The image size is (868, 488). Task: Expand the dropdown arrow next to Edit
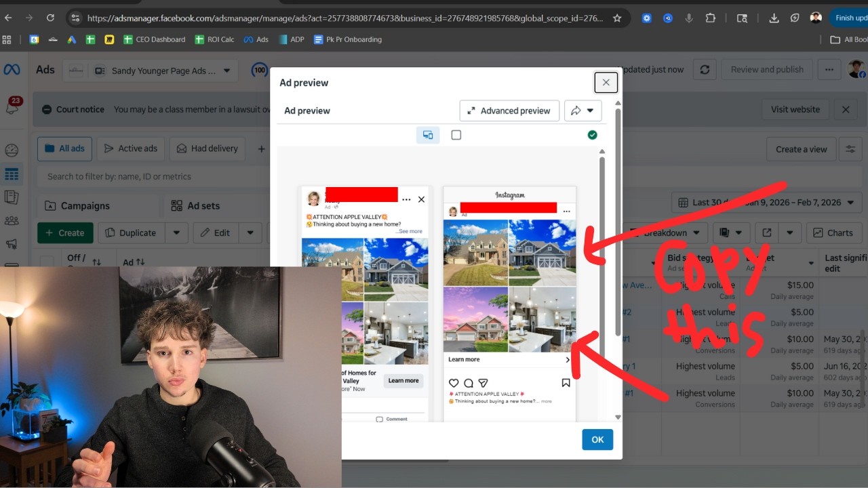tap(250, 232)
